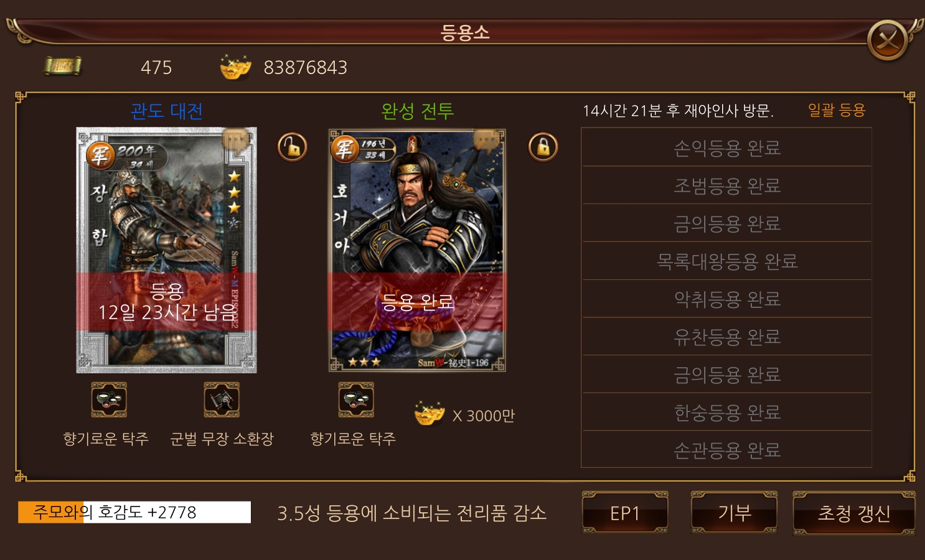Viewport: 925px width, 560px height.
Task: Click the scroll ticket icon showing 475
Action: pos(62,66)
